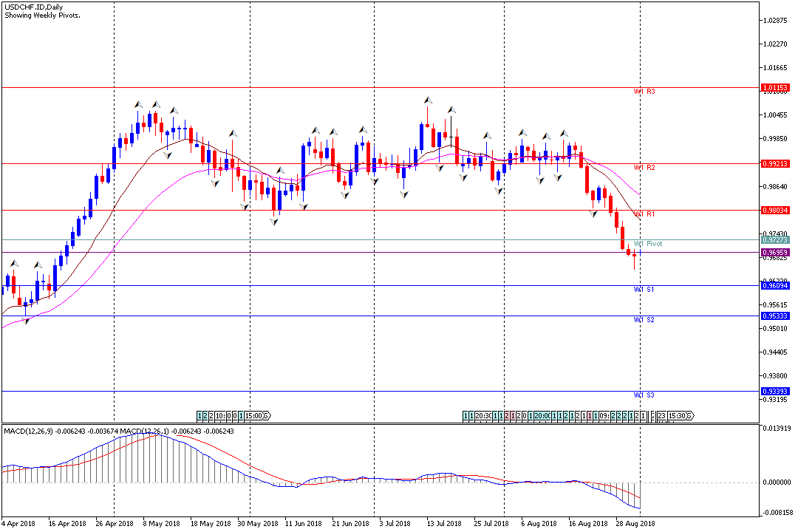Click the 1.02875 price axis value
The width and height of the screenshot is (798, 532).
[x=776, y=21]
